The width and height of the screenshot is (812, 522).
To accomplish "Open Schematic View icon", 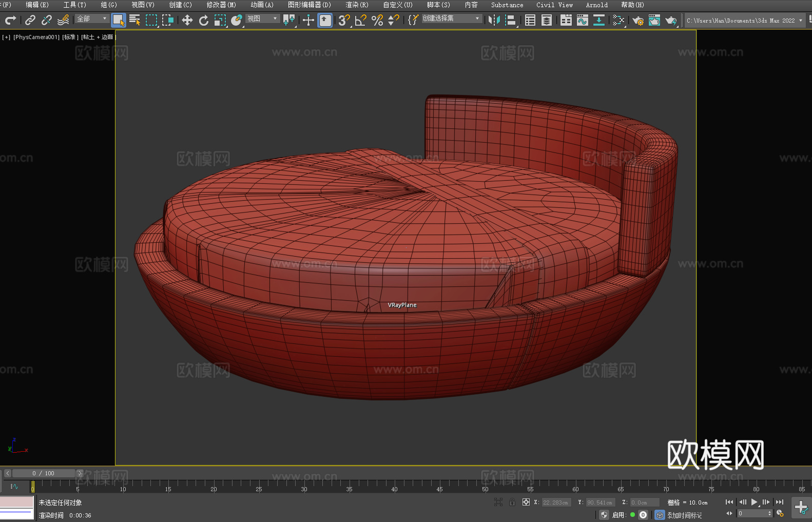I will [618, 20].
